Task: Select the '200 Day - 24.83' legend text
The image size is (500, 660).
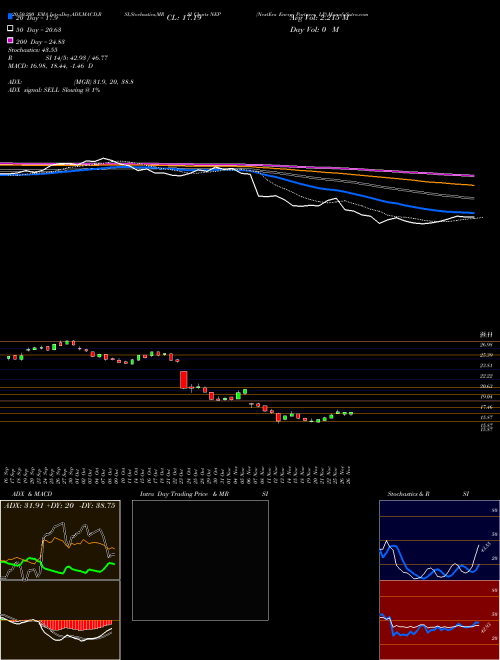Action: click(x=40, y=42)
